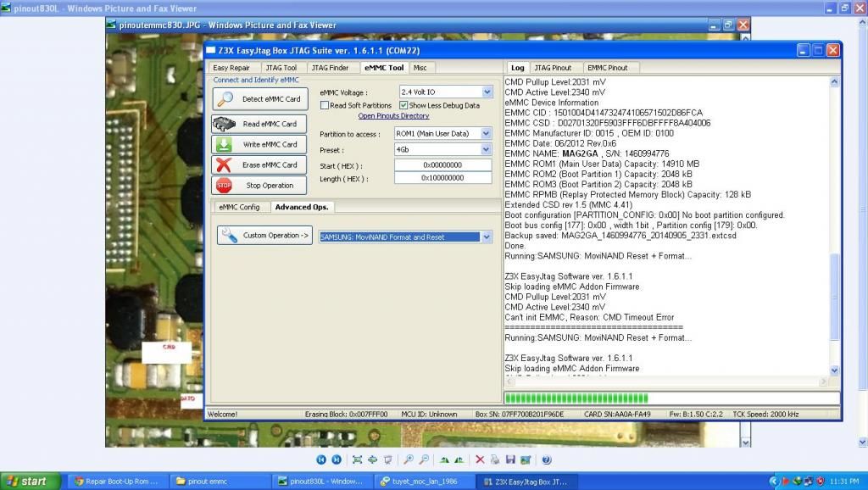This screenshot has height=490, width=868.
Task: Click the CARD SN:AA0A-FA49 status entry
Action: 617,415
